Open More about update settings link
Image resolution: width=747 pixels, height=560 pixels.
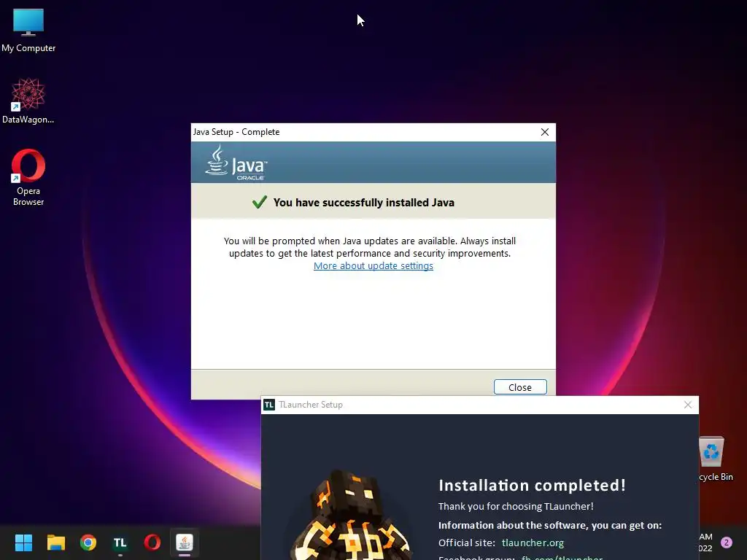coord(373,265)
